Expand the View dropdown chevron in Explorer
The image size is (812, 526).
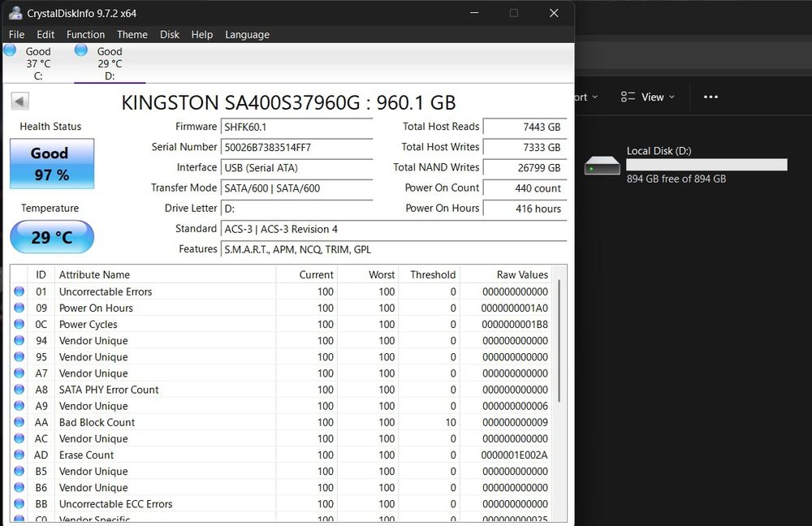point(672,97)
